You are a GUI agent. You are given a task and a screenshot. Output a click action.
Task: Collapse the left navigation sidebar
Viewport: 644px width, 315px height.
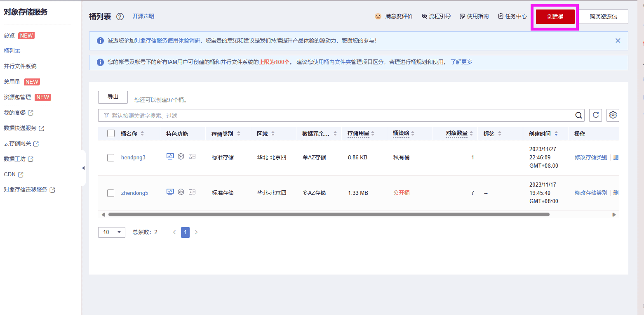pyautogui.click(x=83, y=168)
